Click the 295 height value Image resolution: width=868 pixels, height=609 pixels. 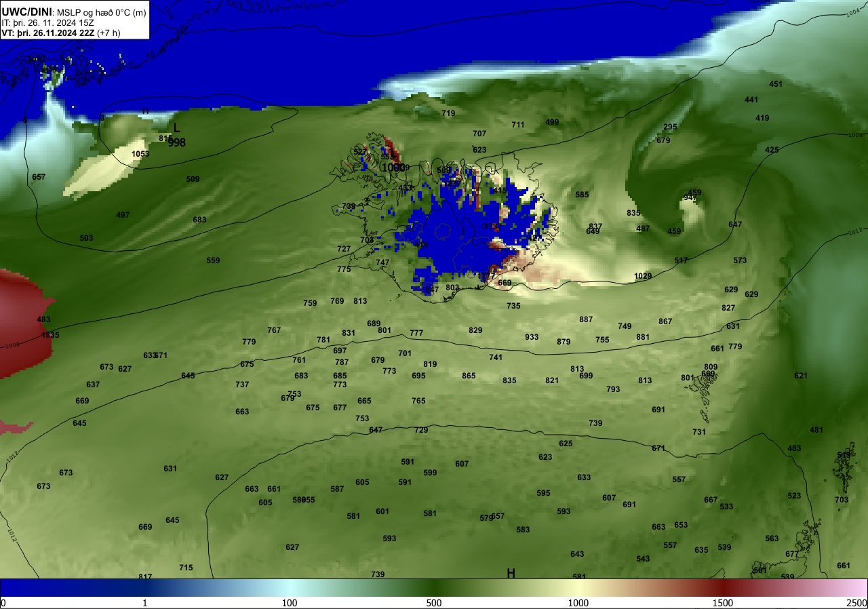coord(670,127)
